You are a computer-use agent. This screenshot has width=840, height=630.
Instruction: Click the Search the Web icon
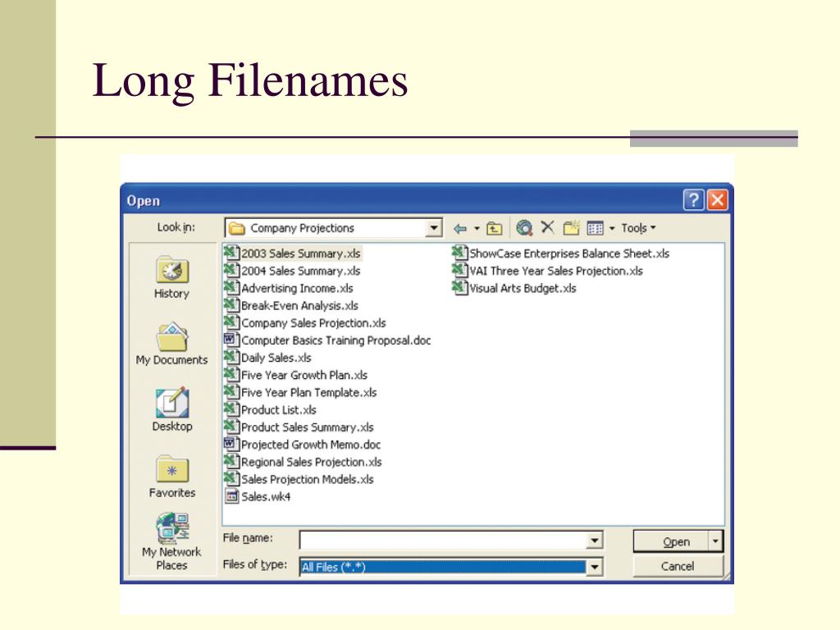pyautogui.click(x=524, y=228)
